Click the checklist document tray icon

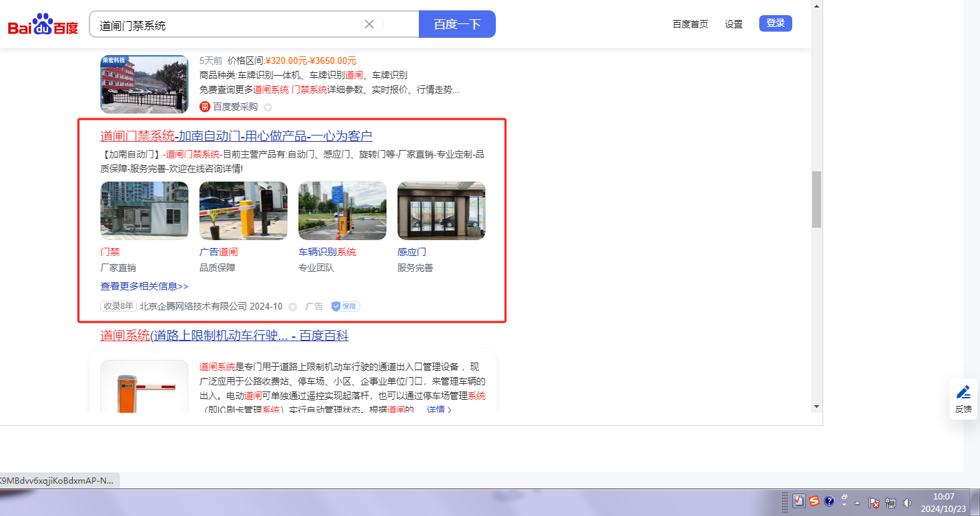pos(799,501)
